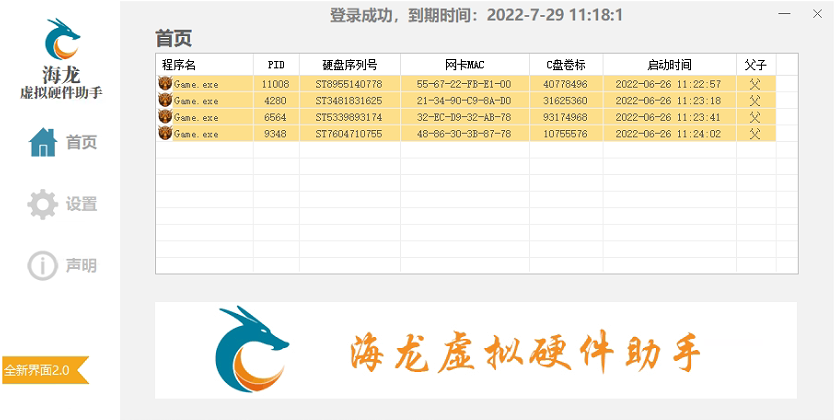Click start time 2022-06-26 11:23:18
This screenshot has height=420, width=834.
coord(669,100)
